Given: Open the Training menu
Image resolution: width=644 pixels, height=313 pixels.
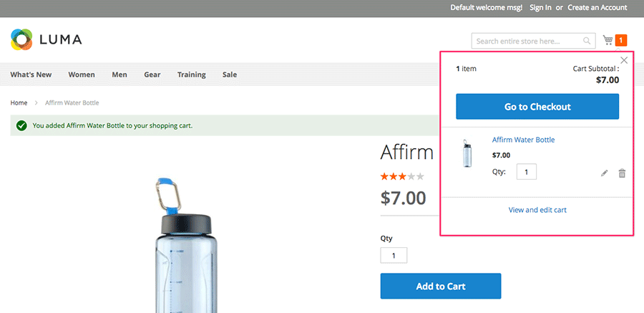Looking at the screenshot, I should (x=191, y=74).
